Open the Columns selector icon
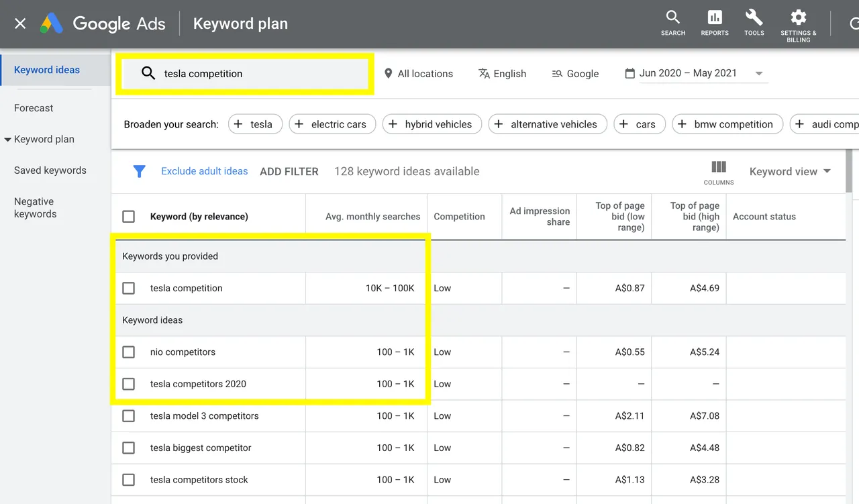859x504 pixels. pyautogui.click(x=719, y=172)
